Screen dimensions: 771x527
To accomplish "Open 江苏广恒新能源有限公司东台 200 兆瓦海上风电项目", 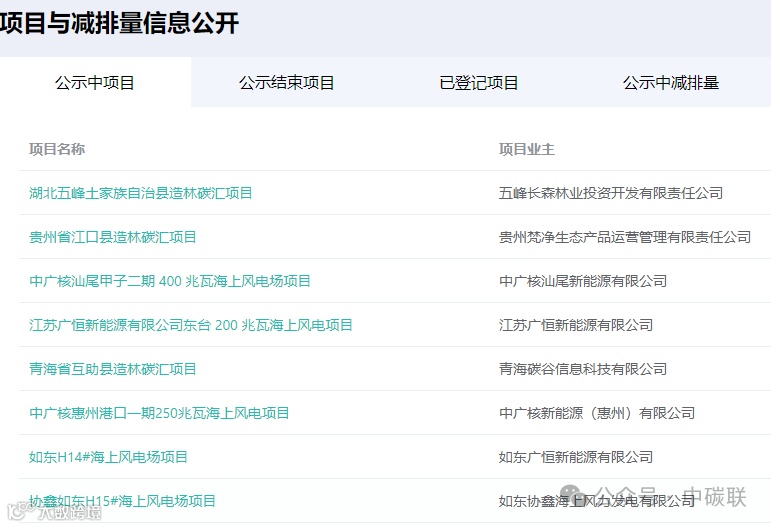I will 191,325.
